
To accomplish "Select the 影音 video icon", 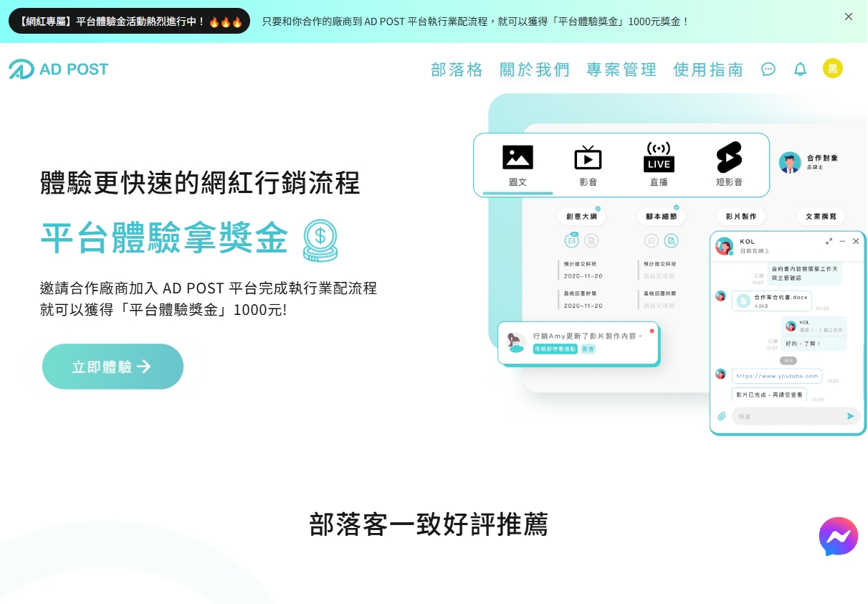I will (588, 158).
